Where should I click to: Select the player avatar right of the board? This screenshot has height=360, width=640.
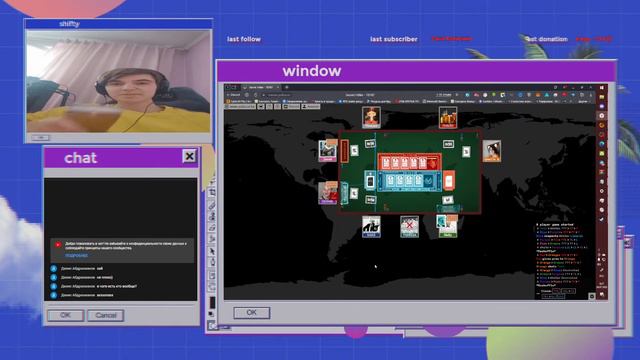pos(491,151)
